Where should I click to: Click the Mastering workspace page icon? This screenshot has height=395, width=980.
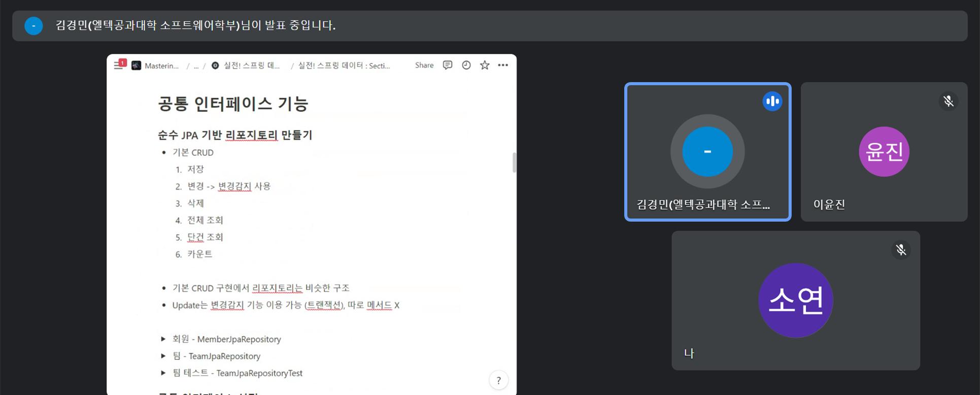point(136,65)
